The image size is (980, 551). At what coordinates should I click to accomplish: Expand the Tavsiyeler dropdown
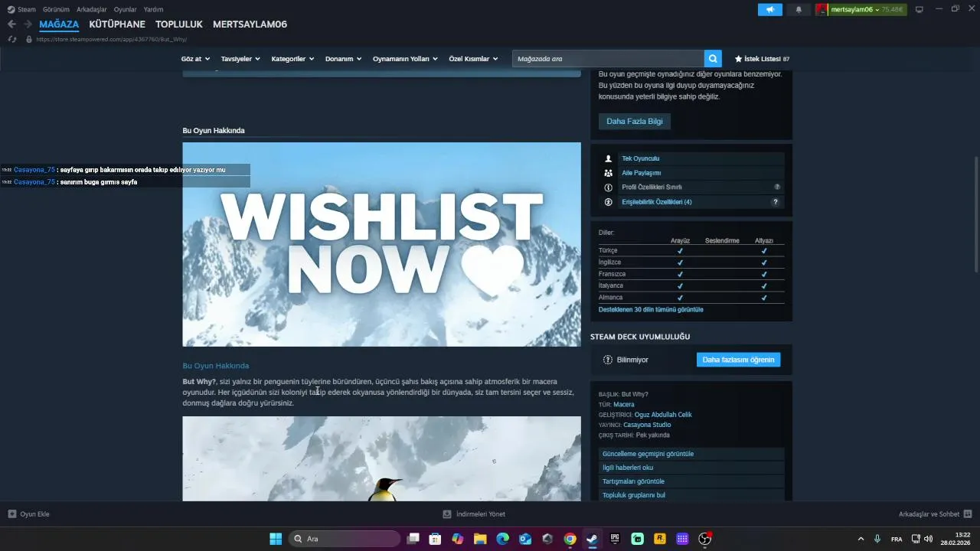point(240,59)
